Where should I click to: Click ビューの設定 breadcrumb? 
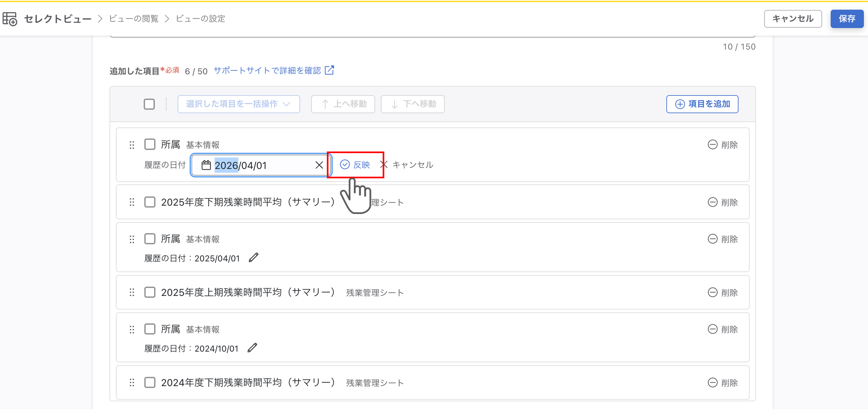tap(200, 19)
